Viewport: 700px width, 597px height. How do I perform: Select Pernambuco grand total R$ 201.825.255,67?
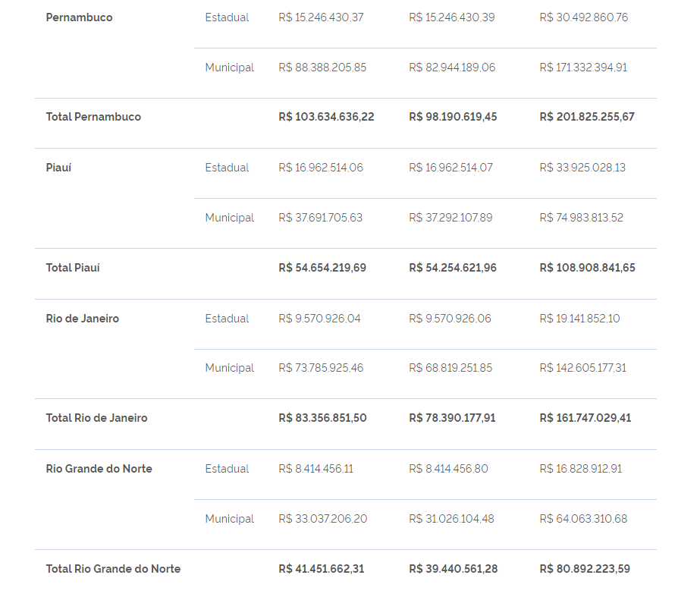click(587, 117)
